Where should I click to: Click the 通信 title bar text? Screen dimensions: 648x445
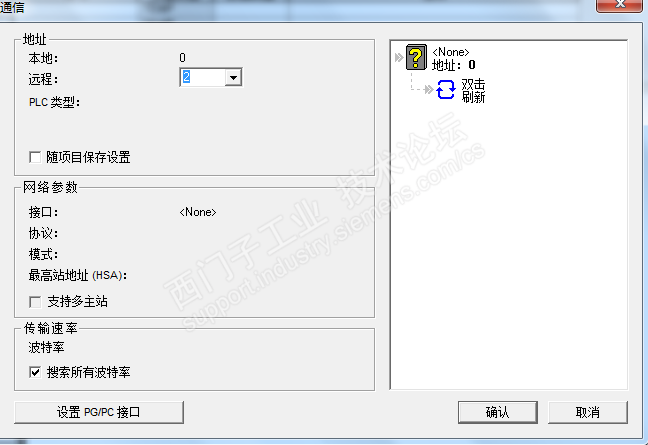pyautogui.click(x=12, y=7)
